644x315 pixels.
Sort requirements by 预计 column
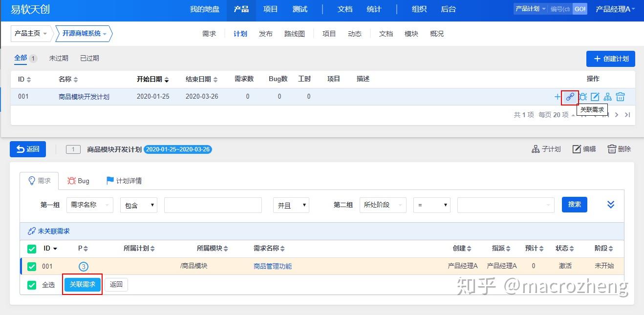click(535, 249)
